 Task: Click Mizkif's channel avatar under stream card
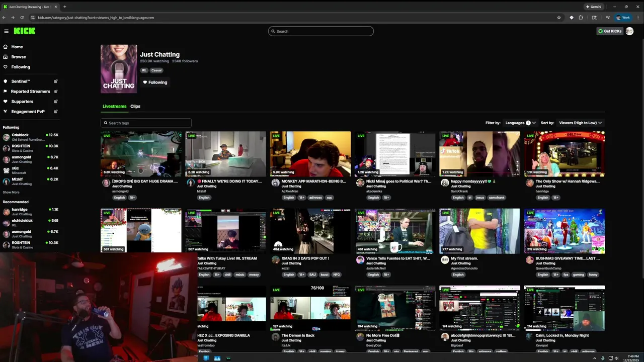click(x=191, y=183)
